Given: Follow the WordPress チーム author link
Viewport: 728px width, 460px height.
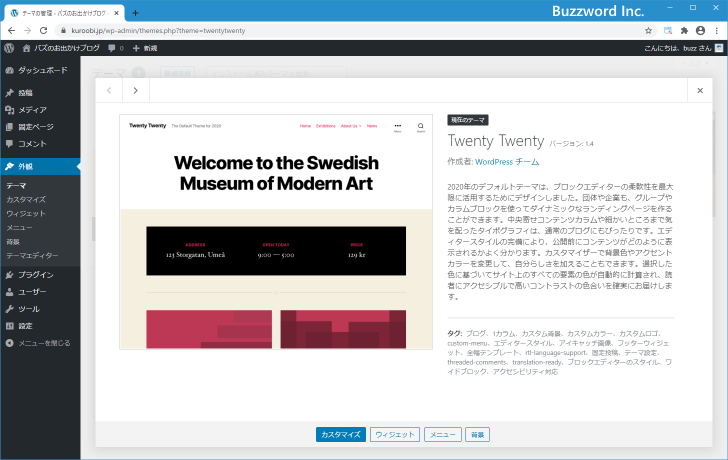Looking at the screenshot, I should click(x=507, y=162).
